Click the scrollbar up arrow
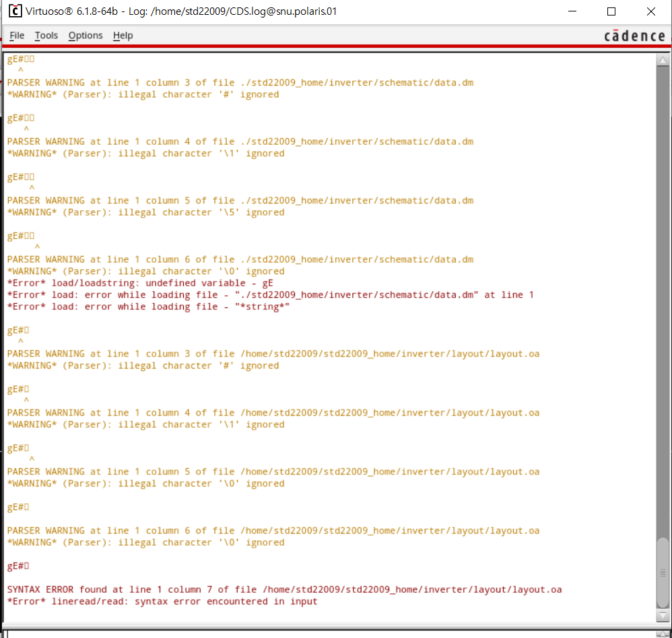 click(662, 61)
